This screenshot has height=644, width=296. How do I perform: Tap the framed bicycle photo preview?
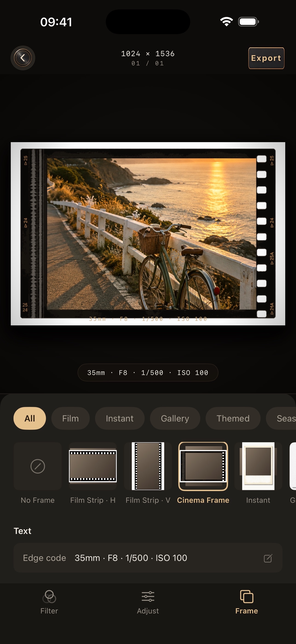148,234
